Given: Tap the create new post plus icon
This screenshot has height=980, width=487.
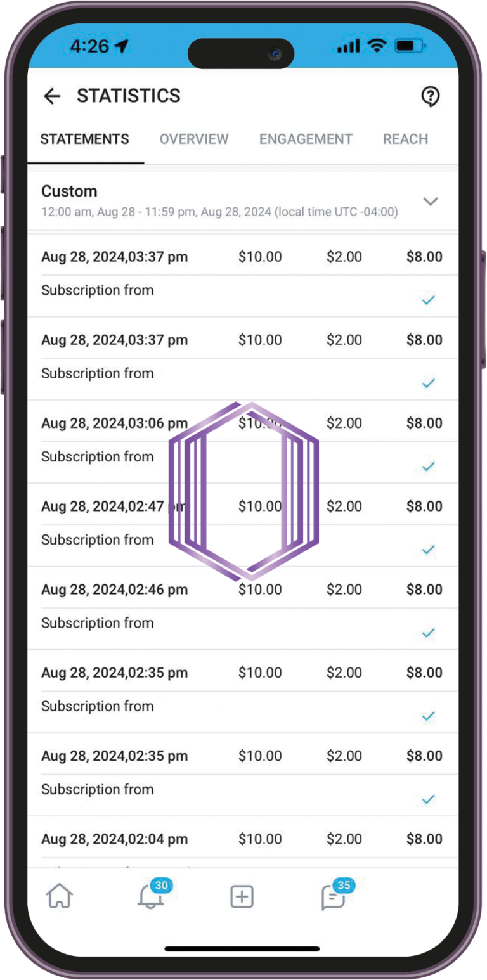Looking at the screenshot, I should 242,897.
